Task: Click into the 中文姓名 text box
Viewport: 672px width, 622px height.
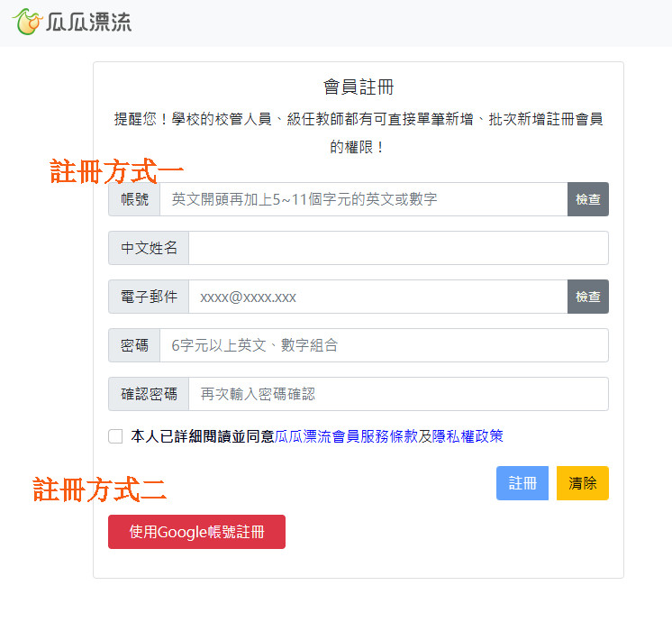Action: [397, 248]
